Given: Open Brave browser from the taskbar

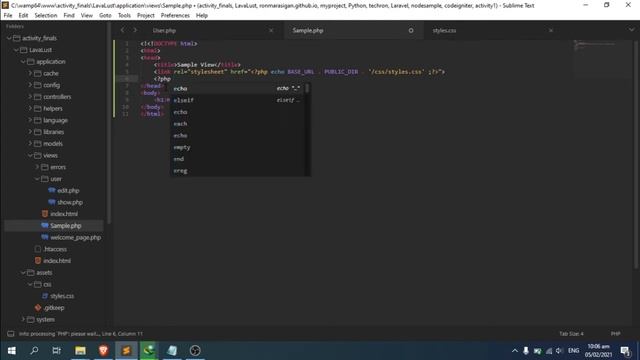Looking at the screenshot, I should 103,351.
